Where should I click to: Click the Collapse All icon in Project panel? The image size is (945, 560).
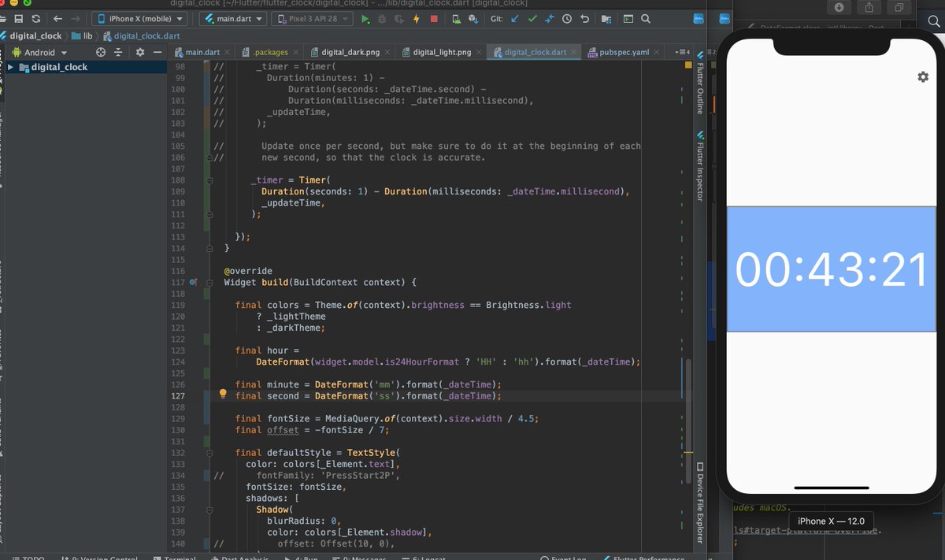click(x=118, y=52)
